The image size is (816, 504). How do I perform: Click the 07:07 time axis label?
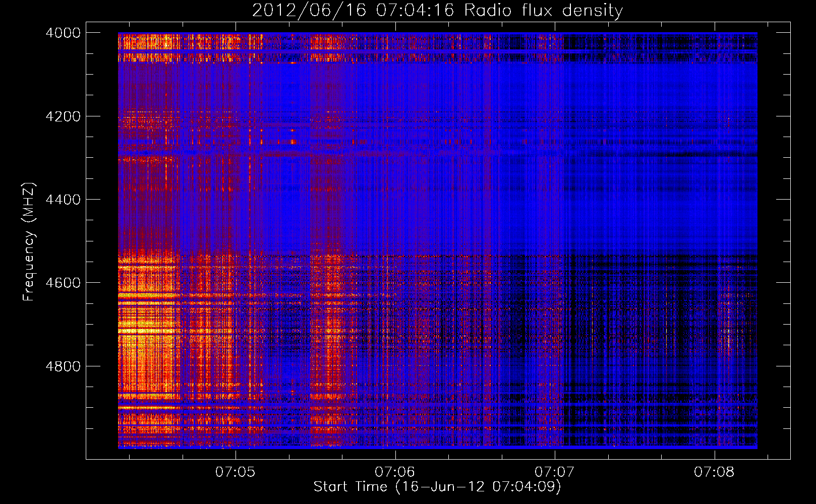(554, 472)
